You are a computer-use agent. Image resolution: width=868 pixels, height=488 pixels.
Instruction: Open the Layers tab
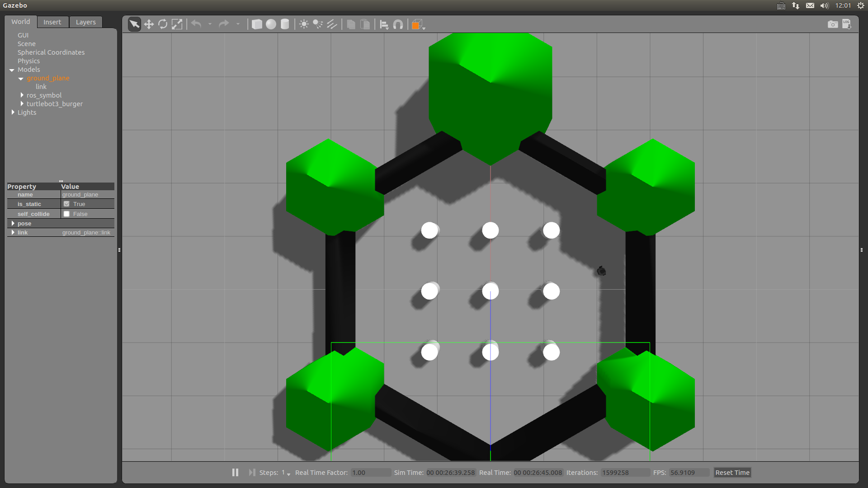[85, 22]
